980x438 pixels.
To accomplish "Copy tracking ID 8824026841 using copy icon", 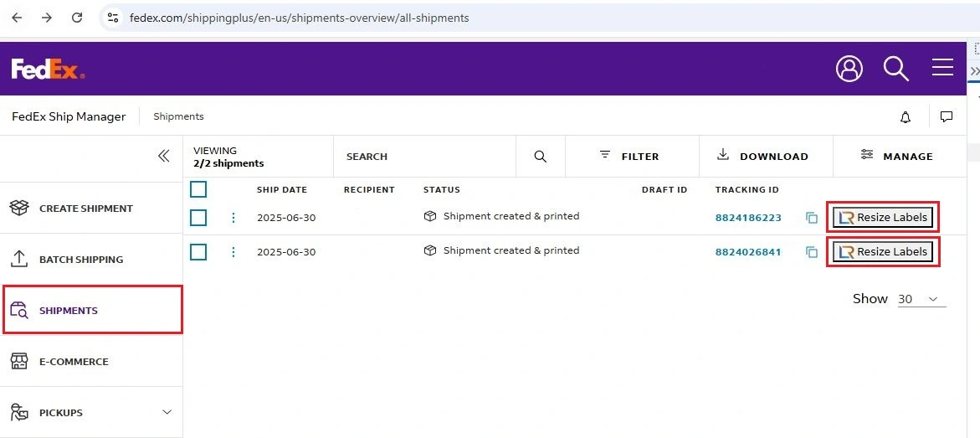I will pos(811,252).
